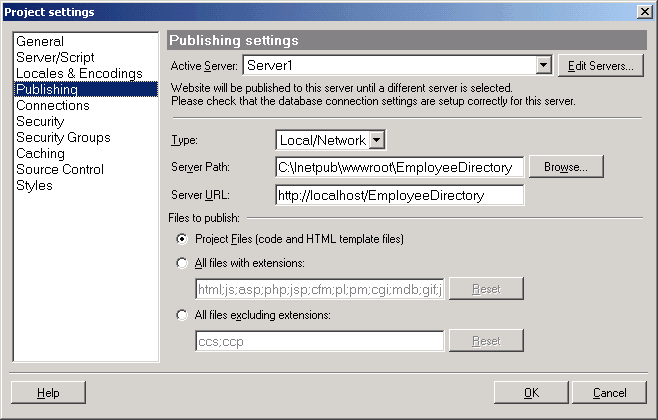Choose All files with extensions option
The height and width of the screenshot is (420, 658).
click(x=181, y=263)
